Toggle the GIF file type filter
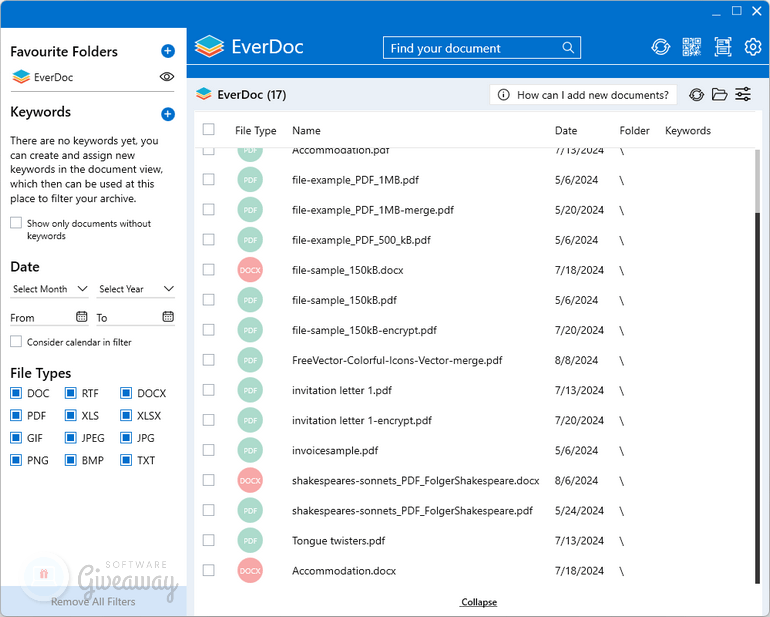Image resolution: width=770 pixels, height=617 pixels. (x=16, y=438)
